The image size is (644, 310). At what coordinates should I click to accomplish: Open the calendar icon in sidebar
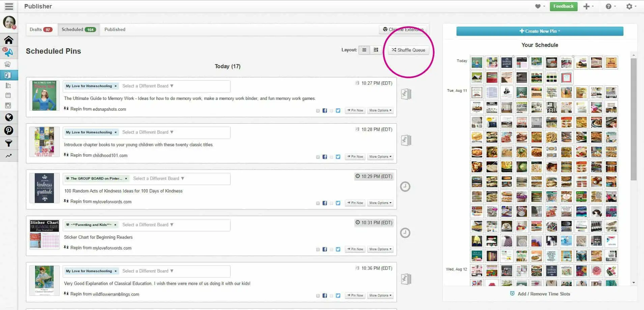[x=8, y=95]
